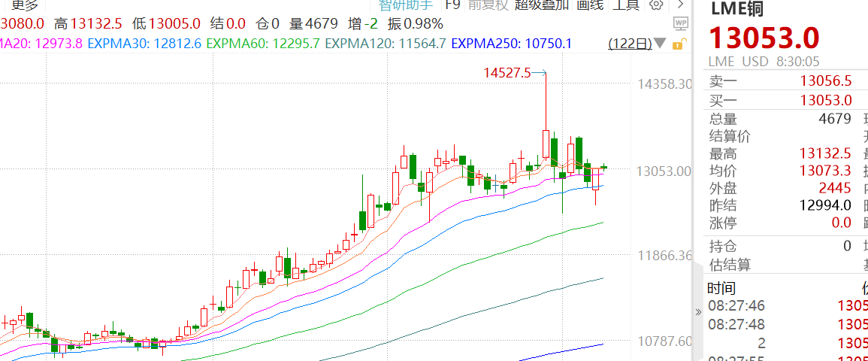The height and width of the screenshot is (361, 868).
Task: Click 量4679 volume in header
Action: [313, 24]
